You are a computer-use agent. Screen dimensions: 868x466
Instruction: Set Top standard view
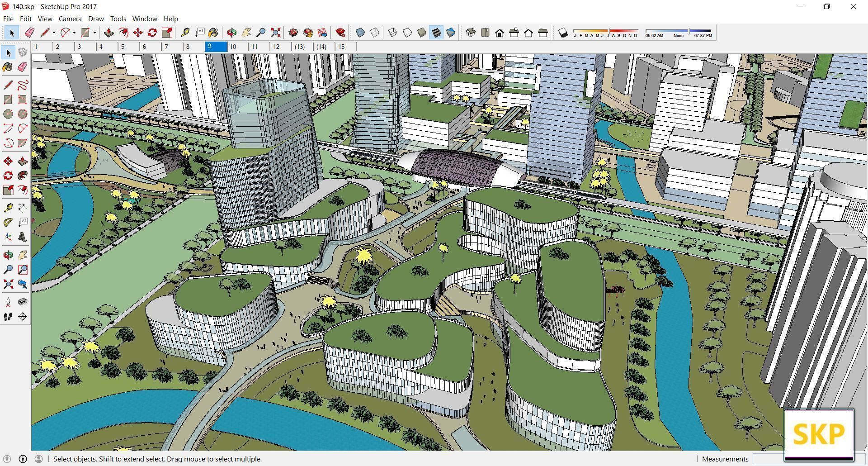pos(485,33)
